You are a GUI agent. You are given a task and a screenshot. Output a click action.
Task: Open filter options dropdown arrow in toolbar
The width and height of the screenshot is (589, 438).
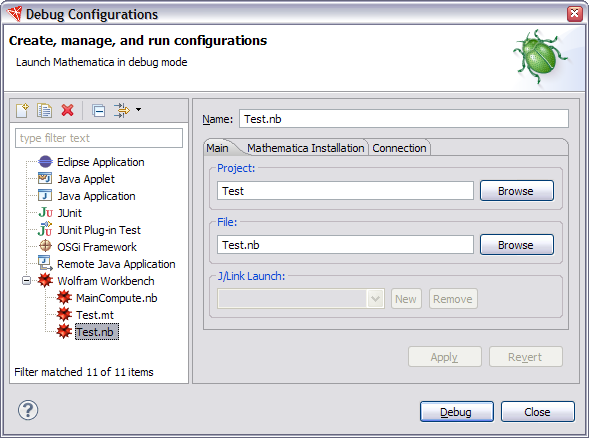click(139, 110)
